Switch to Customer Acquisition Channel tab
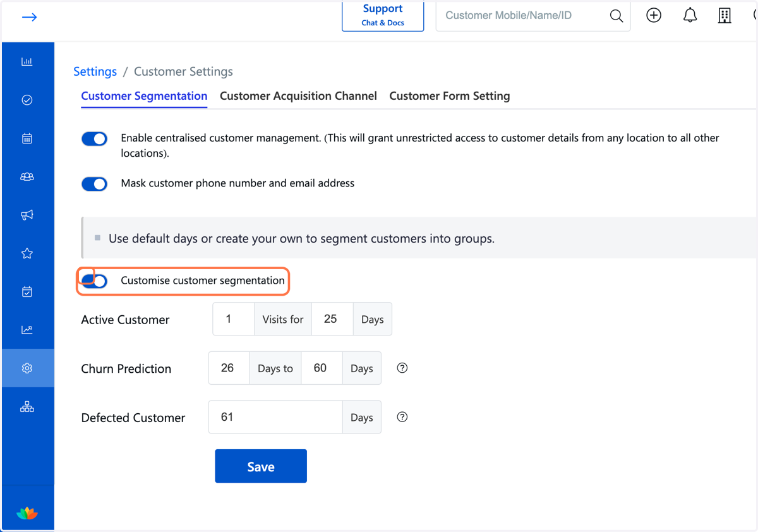758x532 pixels. tap(298, 96)
